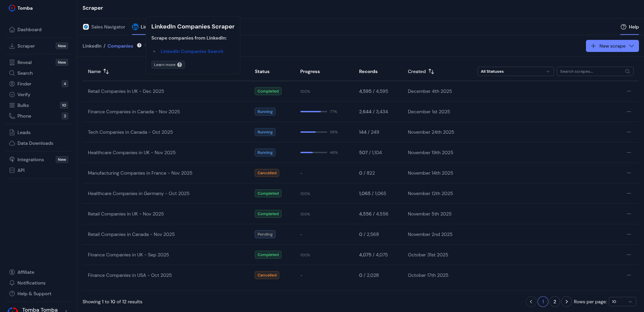Focus the Search scrapes input field

(x=591, y=71)
